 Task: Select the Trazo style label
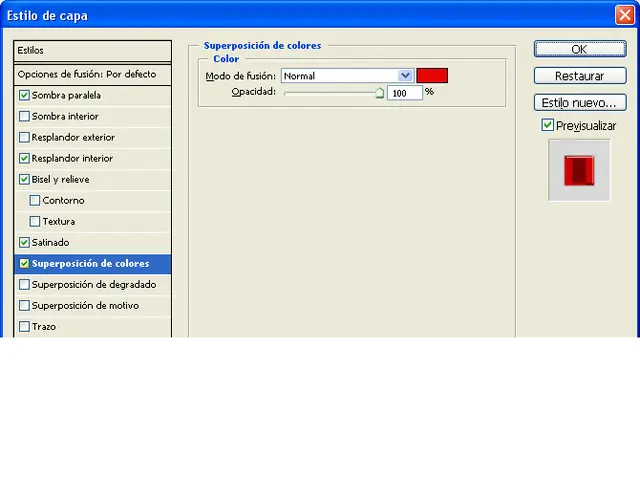click(44, 327)
